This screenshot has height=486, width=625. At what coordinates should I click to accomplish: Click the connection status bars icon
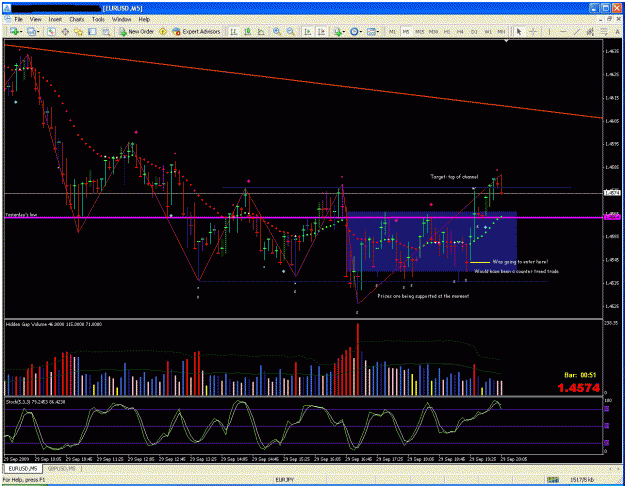552,480
